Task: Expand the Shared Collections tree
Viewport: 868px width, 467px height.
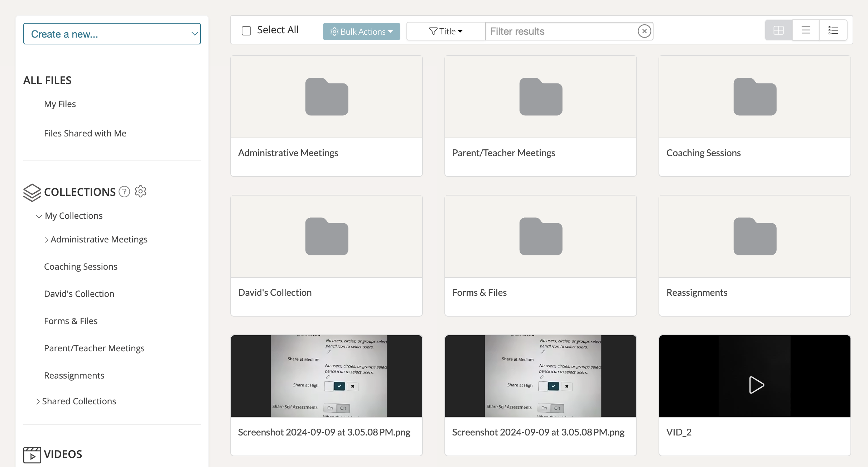Action: click(x=38, y=402)
